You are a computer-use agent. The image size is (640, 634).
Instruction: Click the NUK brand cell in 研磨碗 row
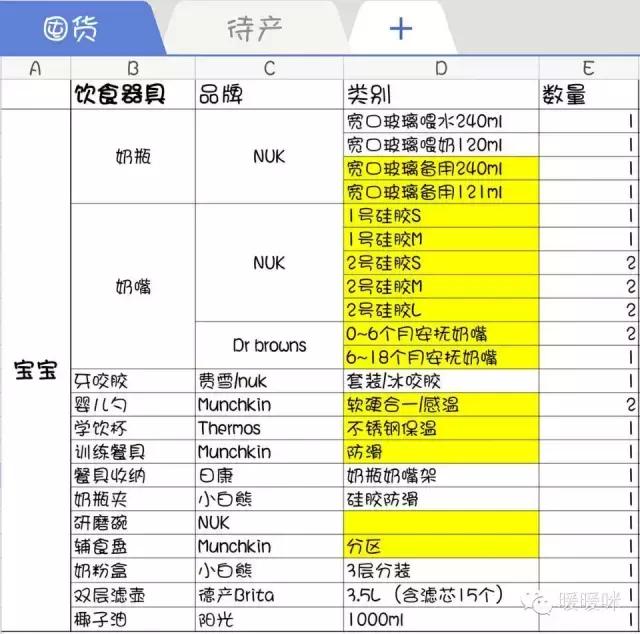[269, 523]
